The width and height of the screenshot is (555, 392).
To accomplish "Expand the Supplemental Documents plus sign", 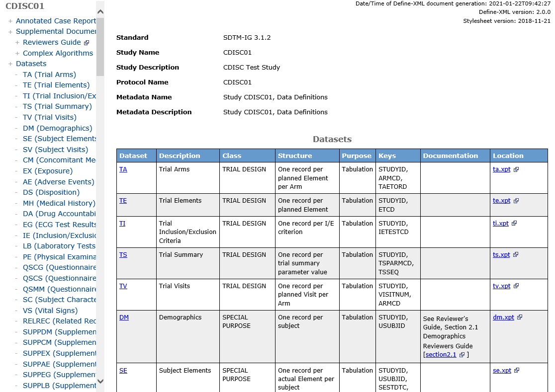I will [10, 32].
